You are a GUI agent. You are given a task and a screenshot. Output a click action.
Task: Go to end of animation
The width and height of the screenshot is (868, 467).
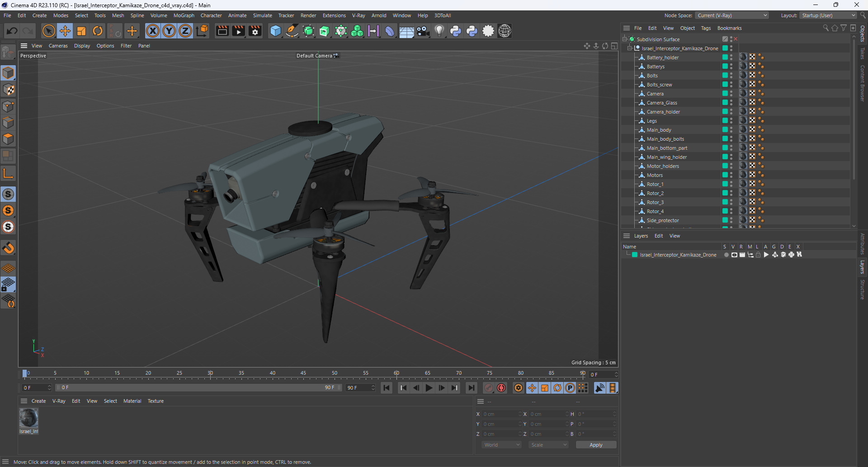(x=471, y=388)
